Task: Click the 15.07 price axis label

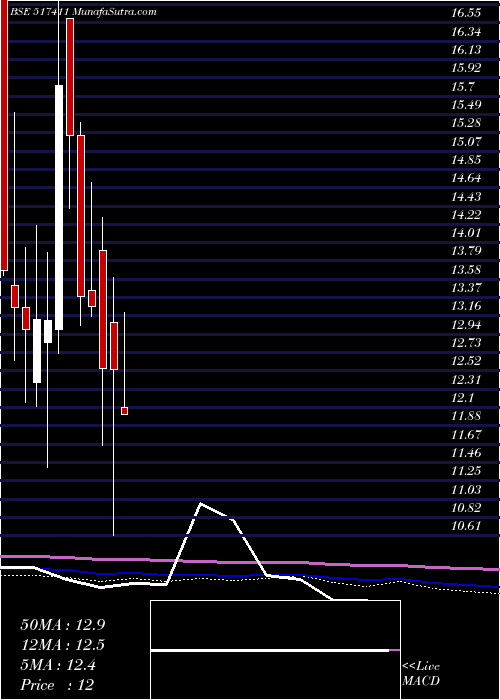Action: pyautogui.click(x=466, y=142)
